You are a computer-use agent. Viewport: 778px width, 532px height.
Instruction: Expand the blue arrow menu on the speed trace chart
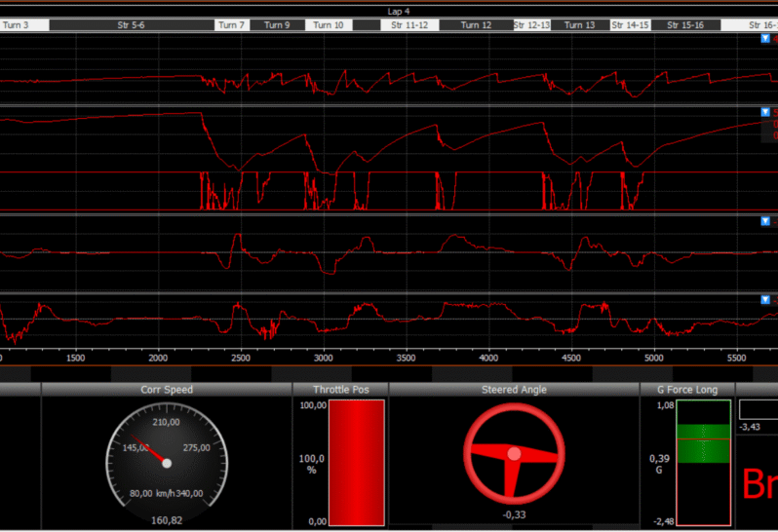tap(765, 112)
